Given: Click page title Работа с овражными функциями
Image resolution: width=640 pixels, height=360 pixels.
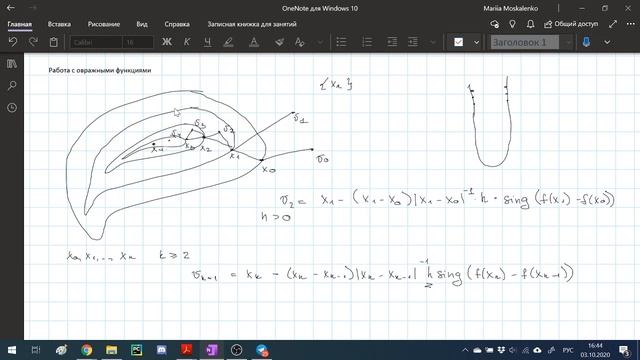Looking at the screenshot, I should 100,70.
